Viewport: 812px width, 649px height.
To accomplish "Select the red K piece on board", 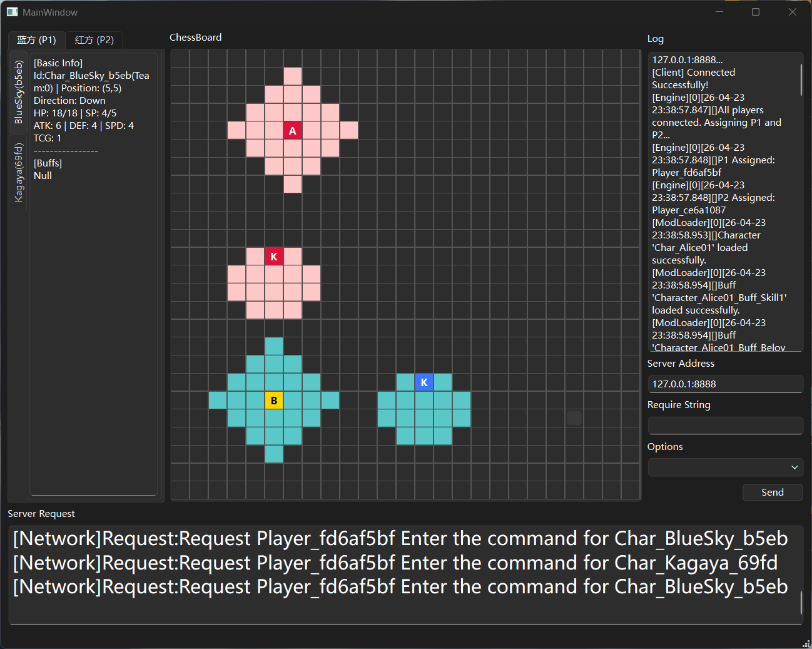I will tap(274, 257).
